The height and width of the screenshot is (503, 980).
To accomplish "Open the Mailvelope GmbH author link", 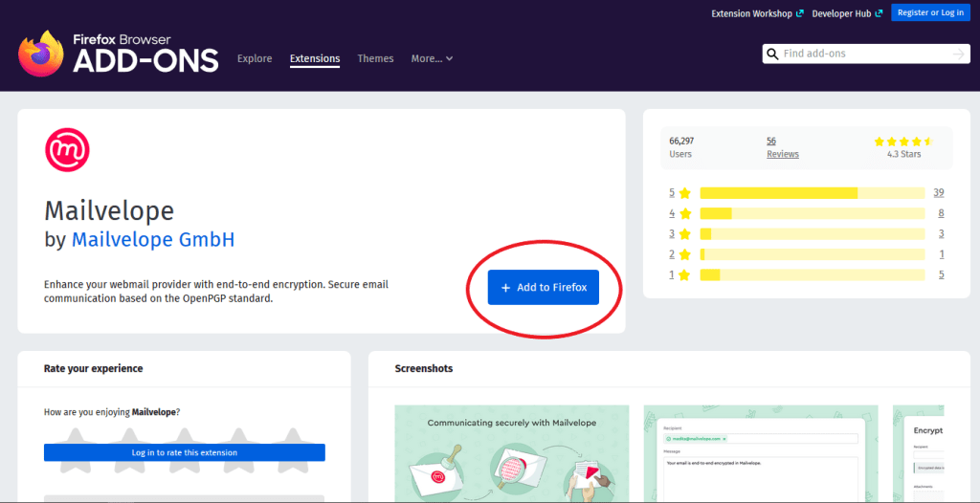I will [x=153, y=239].
